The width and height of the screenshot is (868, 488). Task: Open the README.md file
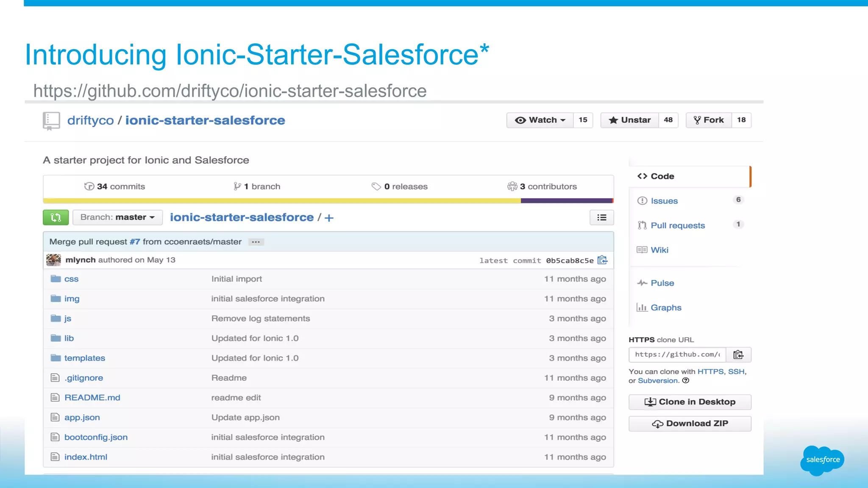click(92, 398)
